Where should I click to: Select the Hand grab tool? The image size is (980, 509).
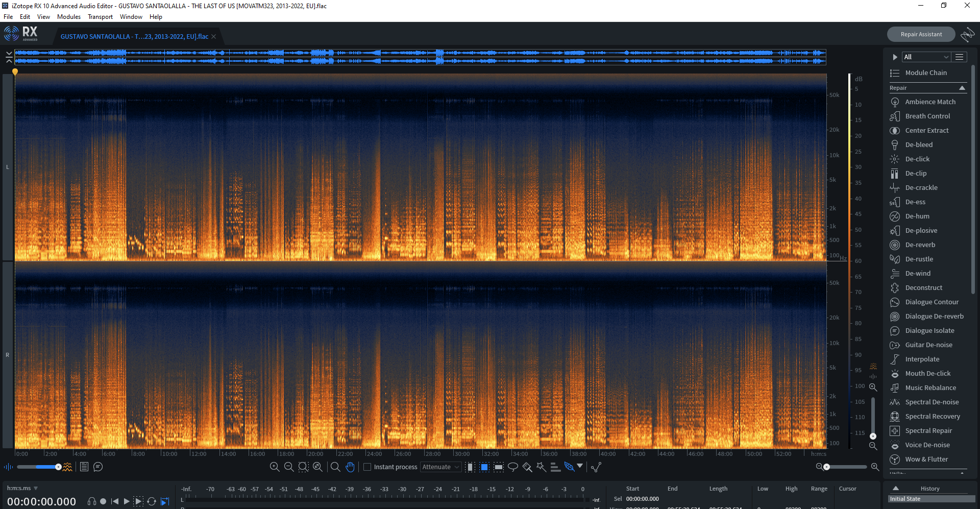350,467
